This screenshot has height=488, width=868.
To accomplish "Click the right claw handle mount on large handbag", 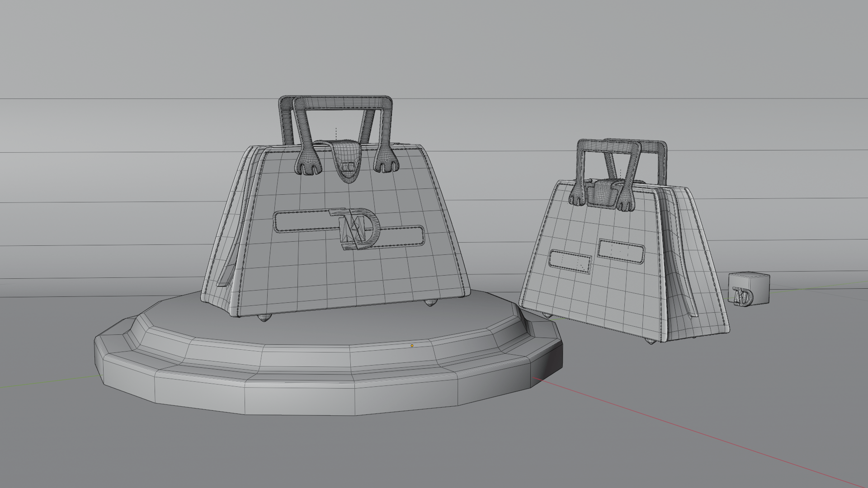I will (386, 160).
